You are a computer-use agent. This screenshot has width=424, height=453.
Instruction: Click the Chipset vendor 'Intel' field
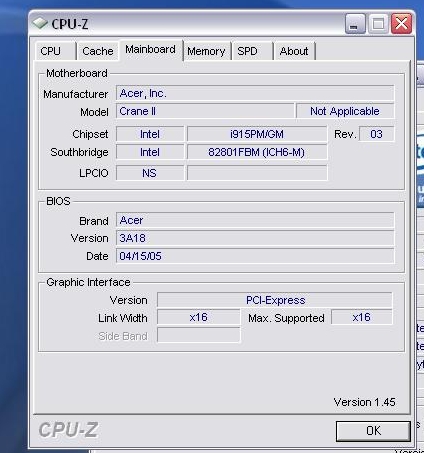coord(150,134)
